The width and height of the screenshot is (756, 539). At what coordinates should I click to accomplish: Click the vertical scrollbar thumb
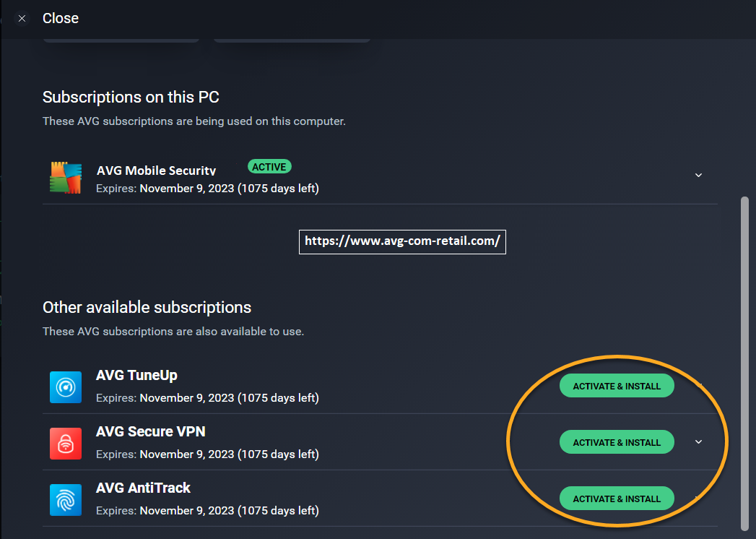tap(744, 363)
